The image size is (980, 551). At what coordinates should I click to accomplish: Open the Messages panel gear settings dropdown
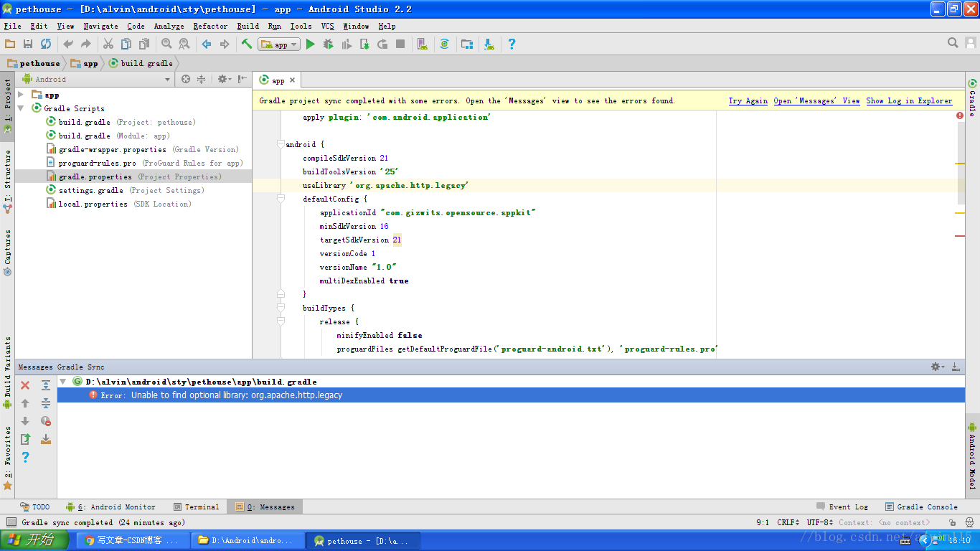(x=938, y=367)
